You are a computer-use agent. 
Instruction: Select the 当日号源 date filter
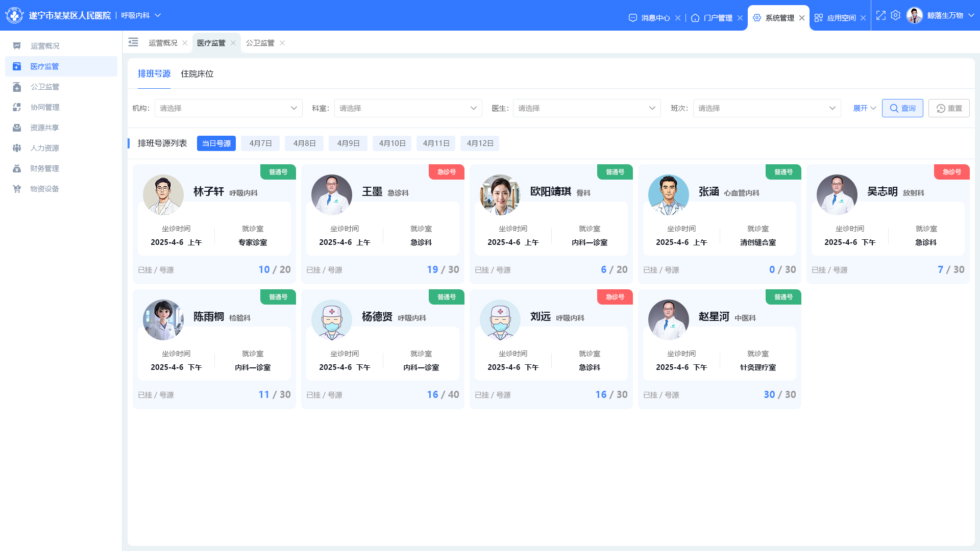coord(216,143)
